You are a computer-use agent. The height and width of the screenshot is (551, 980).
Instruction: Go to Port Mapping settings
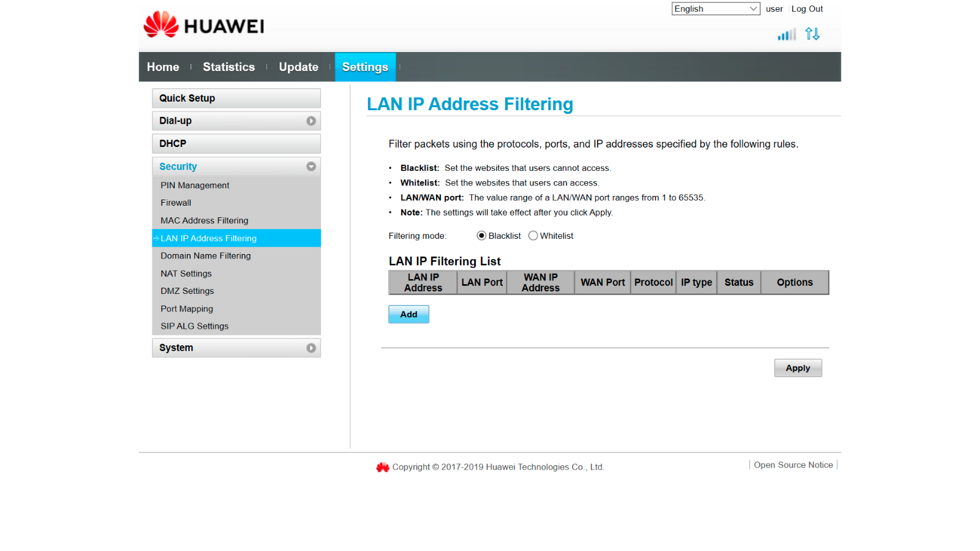coord(187,309)
